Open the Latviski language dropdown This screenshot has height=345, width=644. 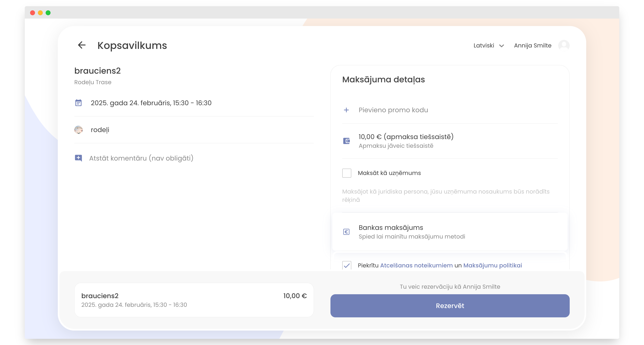coord(484,46)
